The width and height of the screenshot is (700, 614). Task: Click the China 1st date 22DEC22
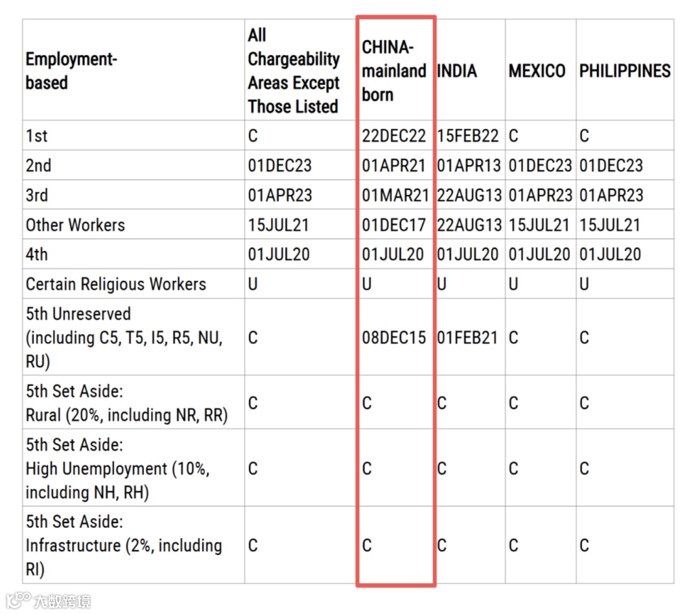394,136
